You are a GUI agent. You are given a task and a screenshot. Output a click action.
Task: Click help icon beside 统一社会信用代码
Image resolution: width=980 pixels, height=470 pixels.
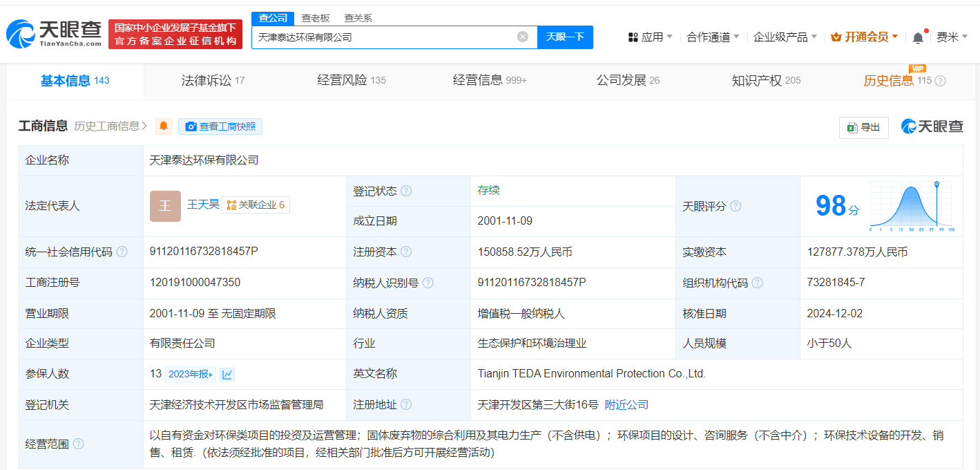[122, 252]
